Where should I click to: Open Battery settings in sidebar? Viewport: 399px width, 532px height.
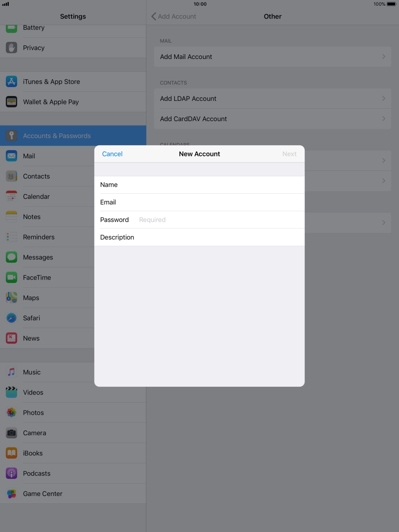(x=34, y=28)
